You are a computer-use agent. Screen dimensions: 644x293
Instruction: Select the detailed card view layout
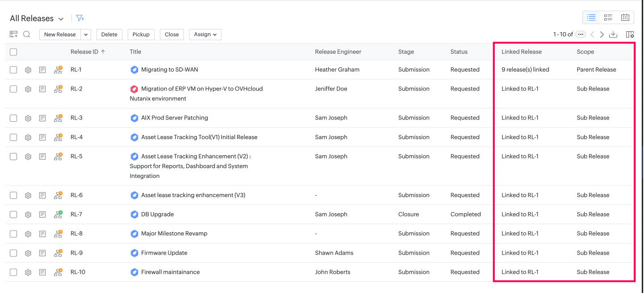click(608, 17)
